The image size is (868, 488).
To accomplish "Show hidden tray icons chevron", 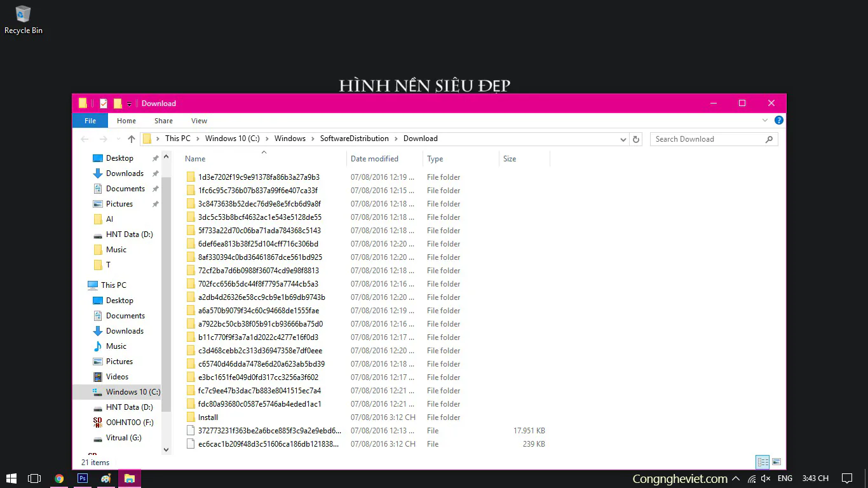I will pyautogui.click(x=736, y=478).
